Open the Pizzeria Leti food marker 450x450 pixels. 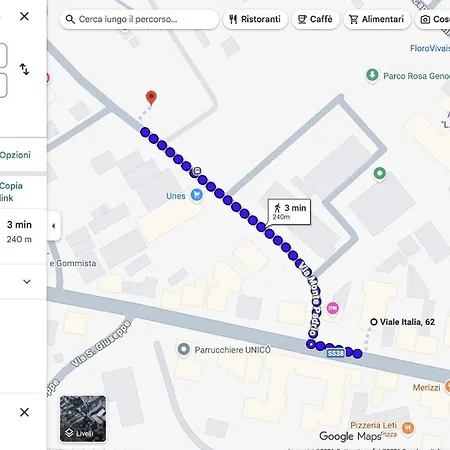408,428
